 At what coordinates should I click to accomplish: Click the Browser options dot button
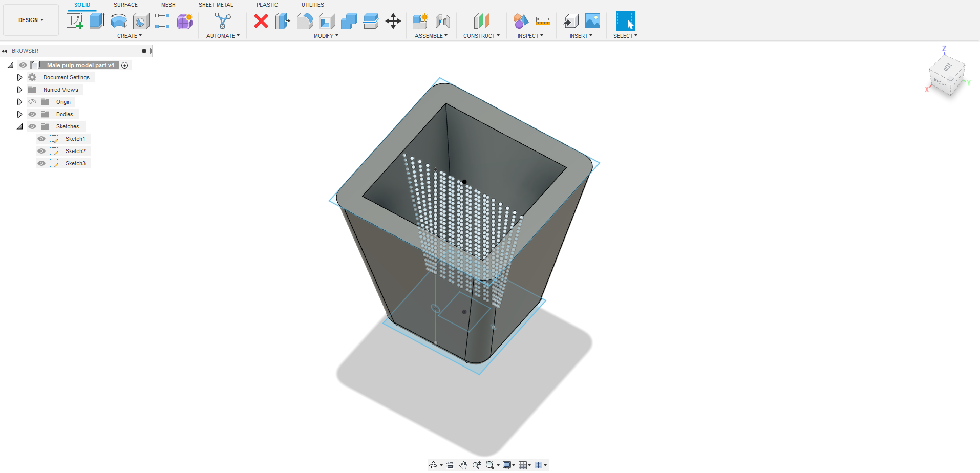click(144, 51)
